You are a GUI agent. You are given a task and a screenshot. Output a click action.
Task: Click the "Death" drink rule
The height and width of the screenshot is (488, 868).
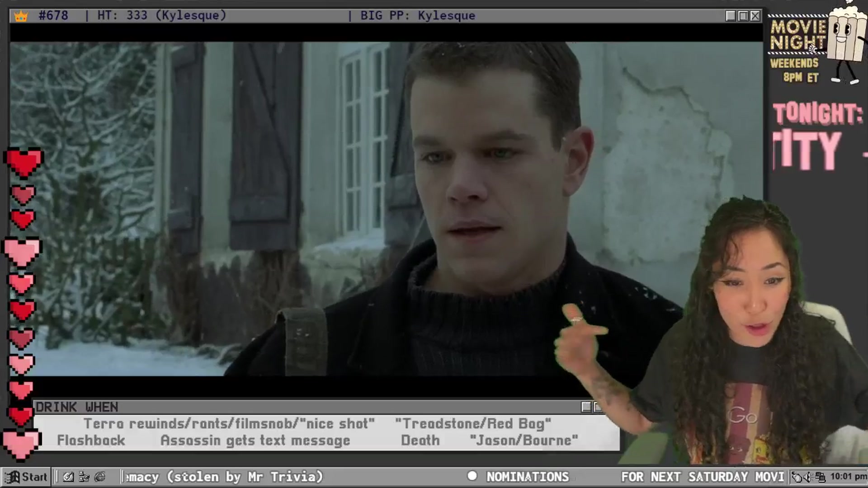420,441
